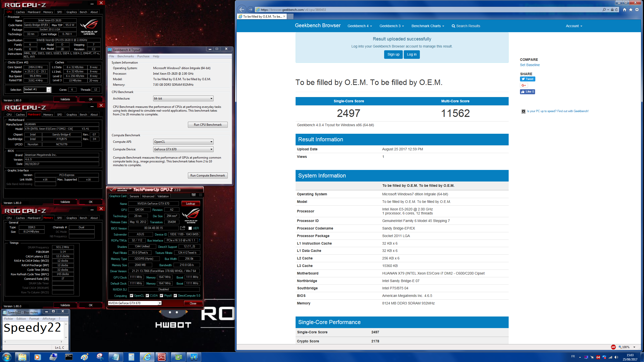Open the Geekbench 4 menu
The image size is (644, 362).
click(x=360, y=26)
